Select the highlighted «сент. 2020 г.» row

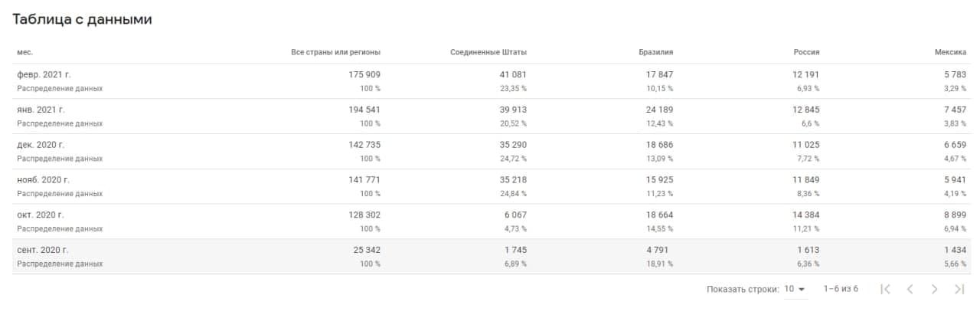(43, 251)
